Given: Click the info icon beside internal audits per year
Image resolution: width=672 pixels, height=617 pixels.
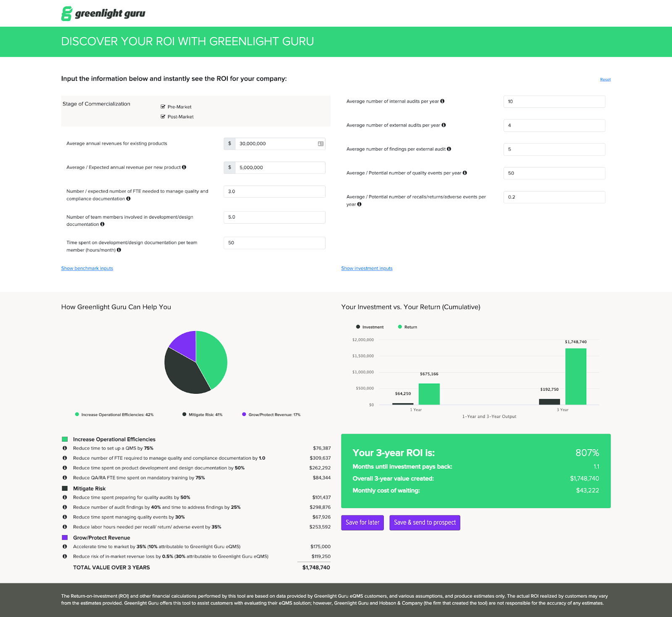Looking at the screenshot, I should [443, 101].
